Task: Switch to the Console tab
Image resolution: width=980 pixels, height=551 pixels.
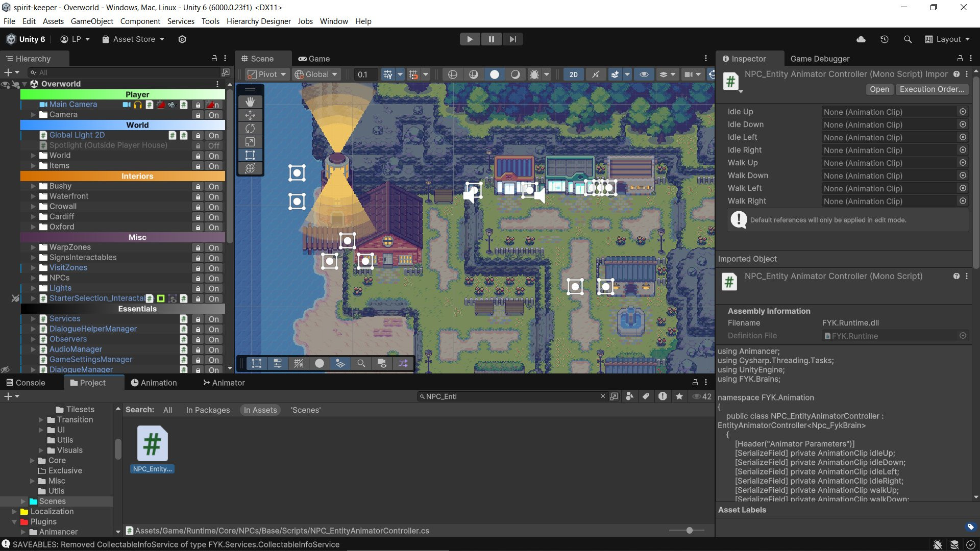Action: pos(26,383)
